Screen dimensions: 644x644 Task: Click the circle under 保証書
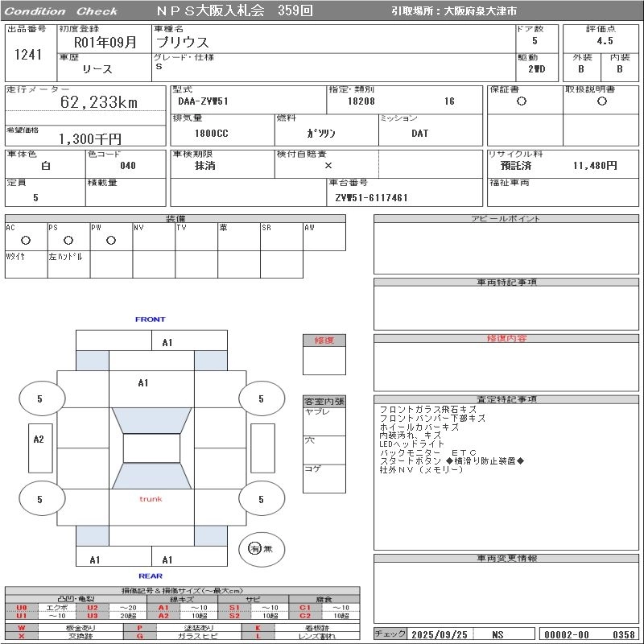[522, 101]
